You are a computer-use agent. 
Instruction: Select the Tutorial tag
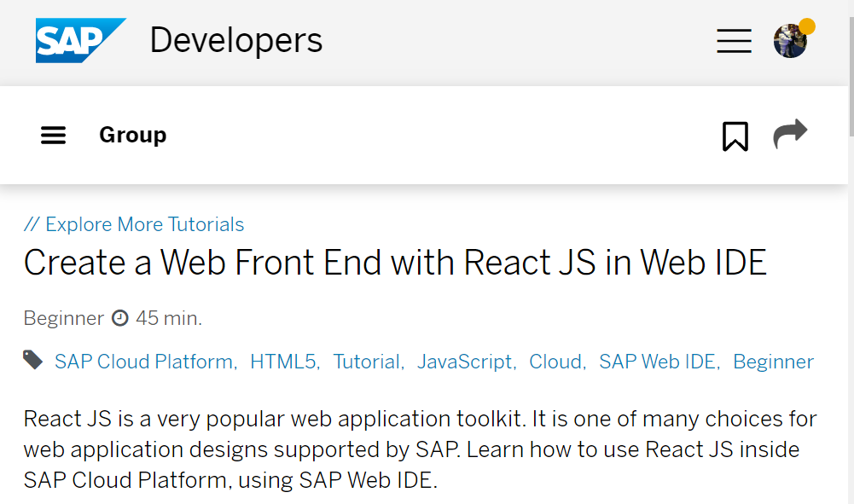369,362
